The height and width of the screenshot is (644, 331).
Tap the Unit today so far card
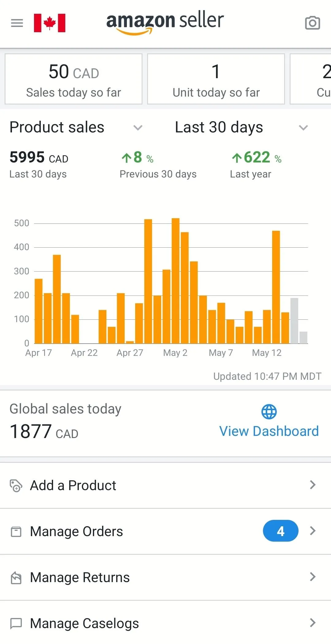coord(216,79)
